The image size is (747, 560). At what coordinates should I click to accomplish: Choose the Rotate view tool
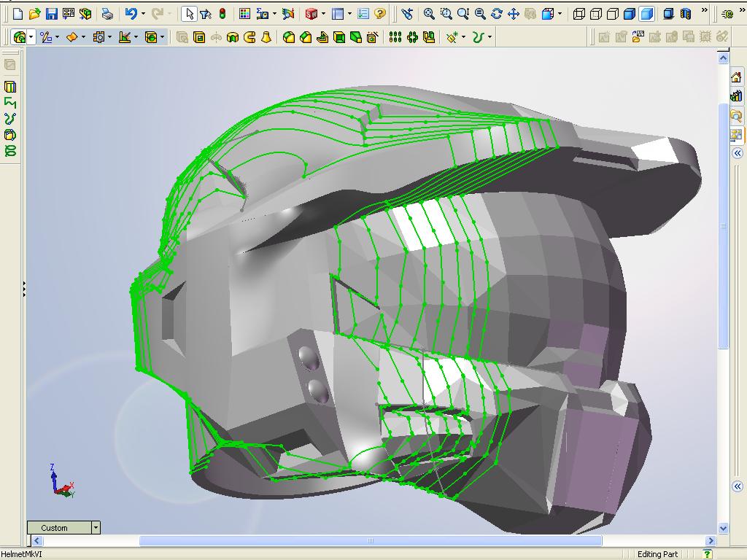[496, 14]
